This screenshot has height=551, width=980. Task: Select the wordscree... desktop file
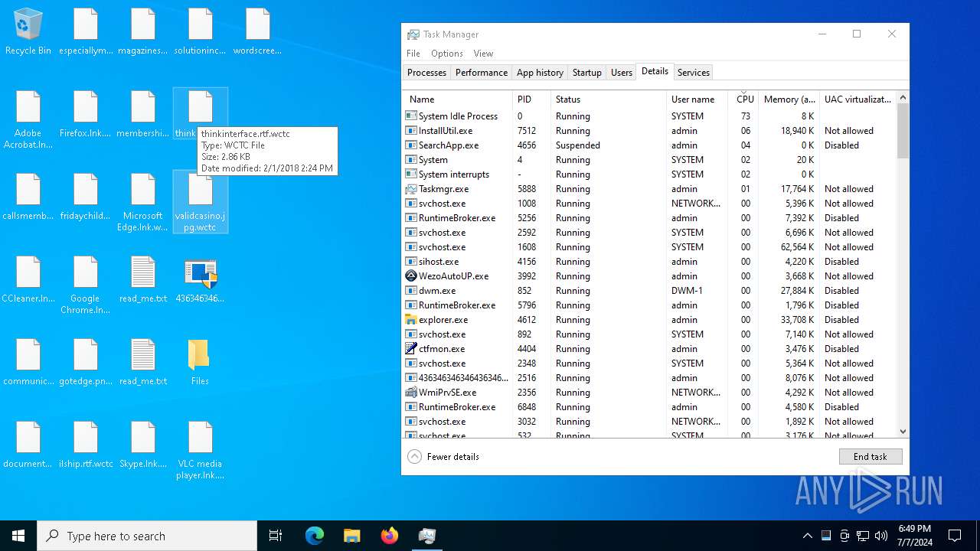[x=257, y=32]
